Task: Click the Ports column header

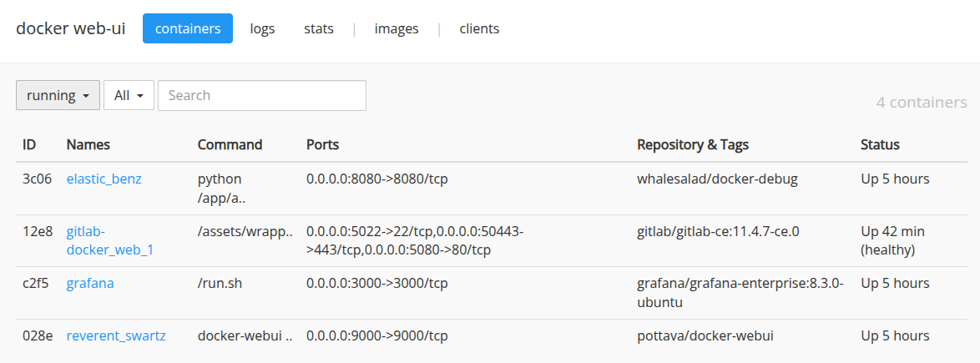Action: 322,144
